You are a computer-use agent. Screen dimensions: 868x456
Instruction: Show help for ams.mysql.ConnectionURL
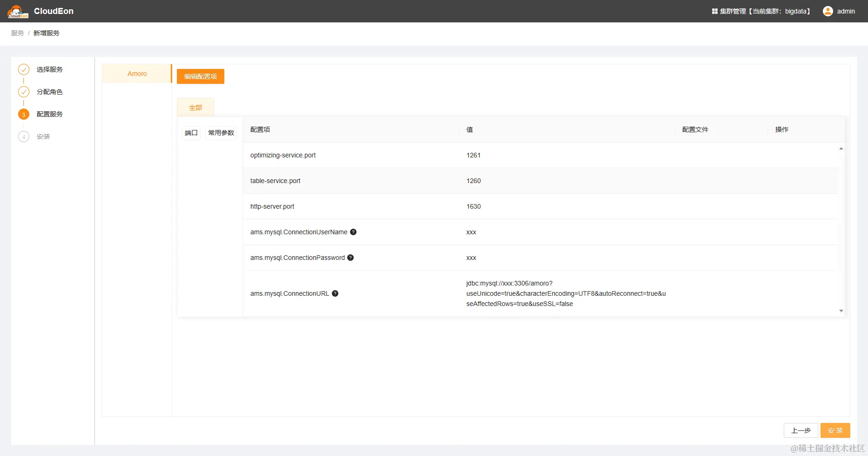[335, 293]
